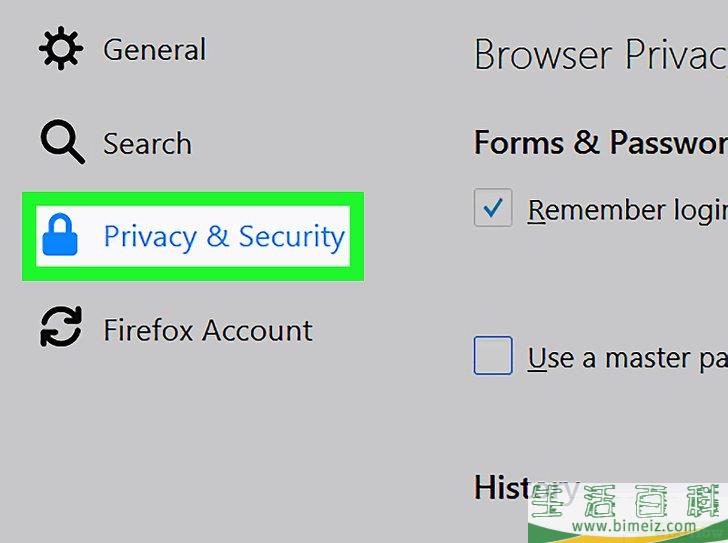Viewport: 728px width, 543px height.
Task: Go to the Firefox Account label
Action: point(208,330)
